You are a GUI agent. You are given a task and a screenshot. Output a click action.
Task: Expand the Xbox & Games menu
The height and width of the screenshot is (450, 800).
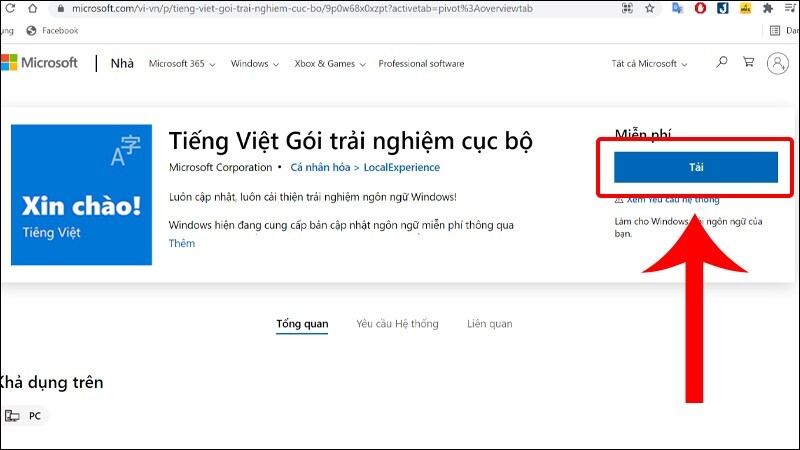[x=330, y=64]
